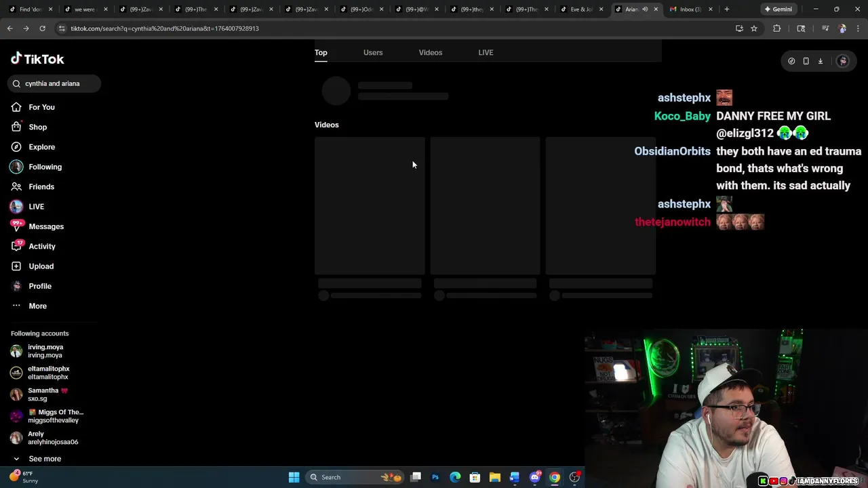Open the Shop page in sidebar
The height and width of the screenshot is (488, 868).
click(37, 127)
